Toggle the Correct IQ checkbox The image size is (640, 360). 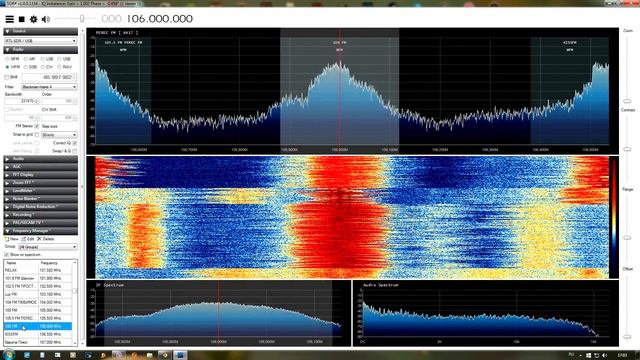tap(75, 143)
